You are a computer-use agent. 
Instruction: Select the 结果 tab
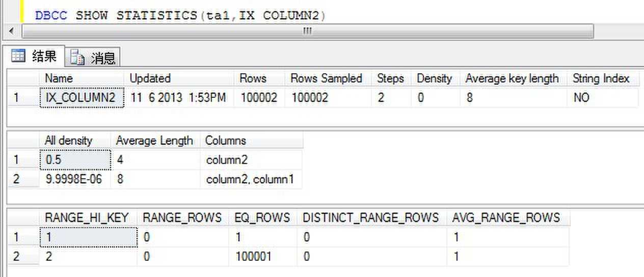pyautogui.click(x=35, y=56)
